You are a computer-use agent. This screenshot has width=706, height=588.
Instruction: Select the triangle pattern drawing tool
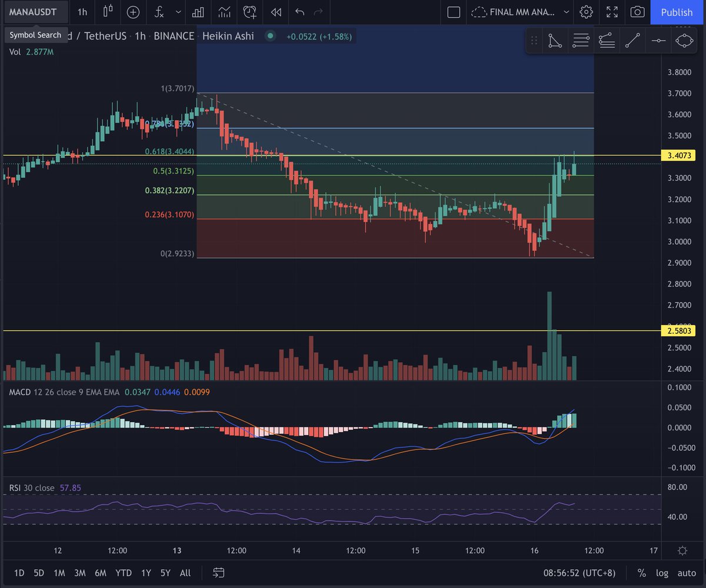555,41
